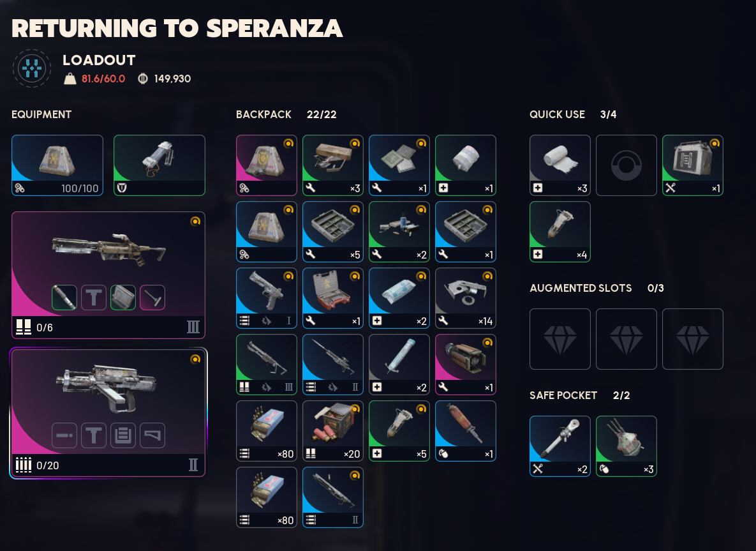Select the primary weapon with 0/6 ammo
This screenshot has width=756, height=551.
coord(108,275)
